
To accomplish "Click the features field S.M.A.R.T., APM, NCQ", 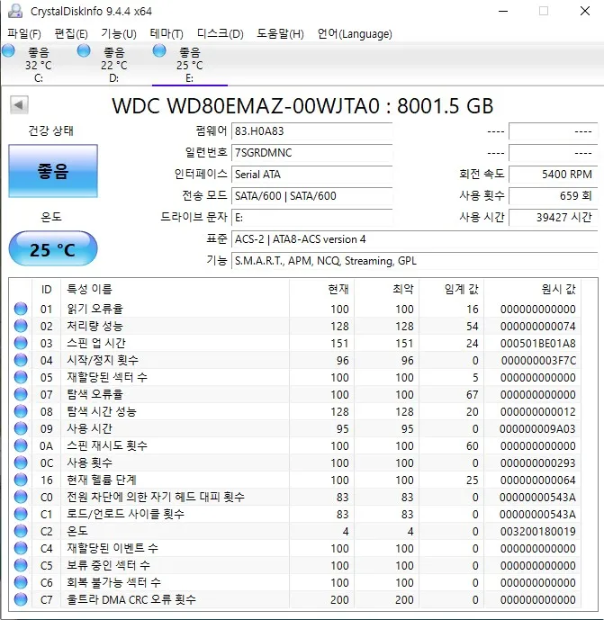I will click(x=414, y=261).
